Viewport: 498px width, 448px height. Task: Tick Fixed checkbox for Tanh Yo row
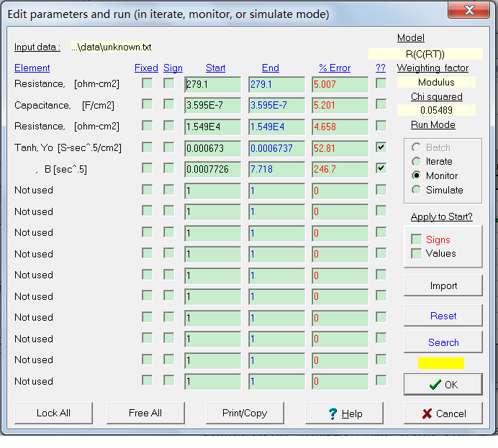coord(148,147)
